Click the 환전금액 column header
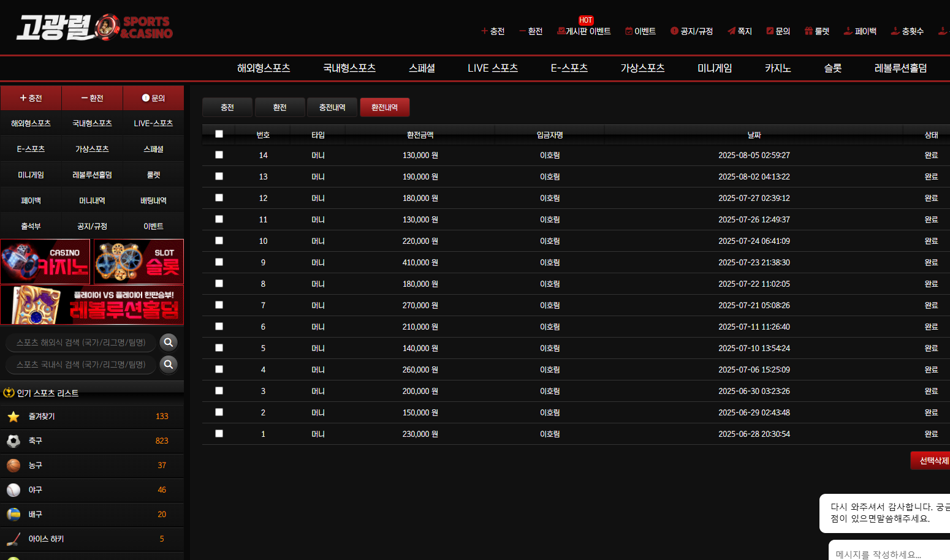The height and width of the screenshot is (560, 950). click(420, 135)
